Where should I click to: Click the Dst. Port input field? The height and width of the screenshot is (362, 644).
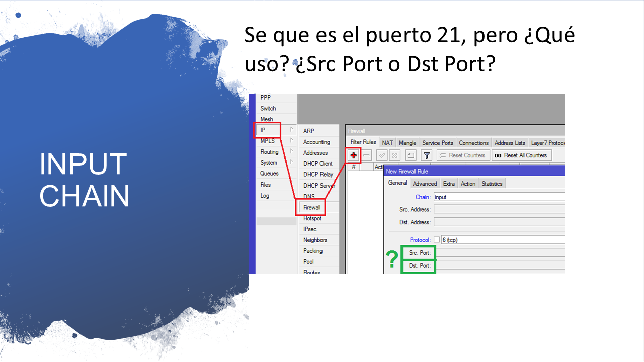tap(498, 265)
